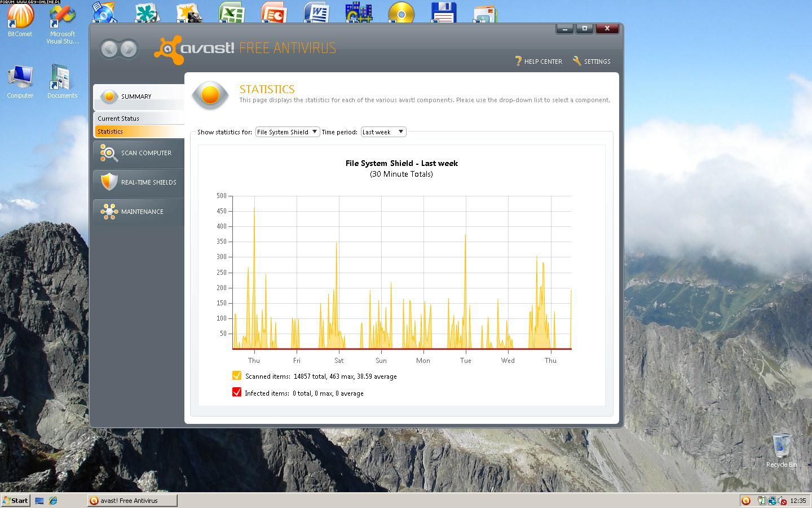Image resolution: width=812 pixels, height=508 pixels.
Task: Toggle the Scanned items checkbox
Action: point(237,375)
